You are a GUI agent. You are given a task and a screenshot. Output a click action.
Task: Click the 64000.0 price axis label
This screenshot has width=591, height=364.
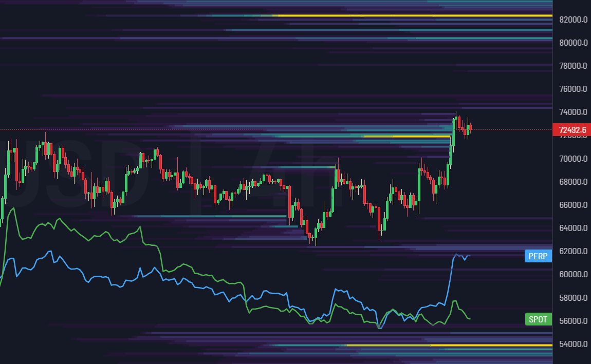(x=573, y=228)
